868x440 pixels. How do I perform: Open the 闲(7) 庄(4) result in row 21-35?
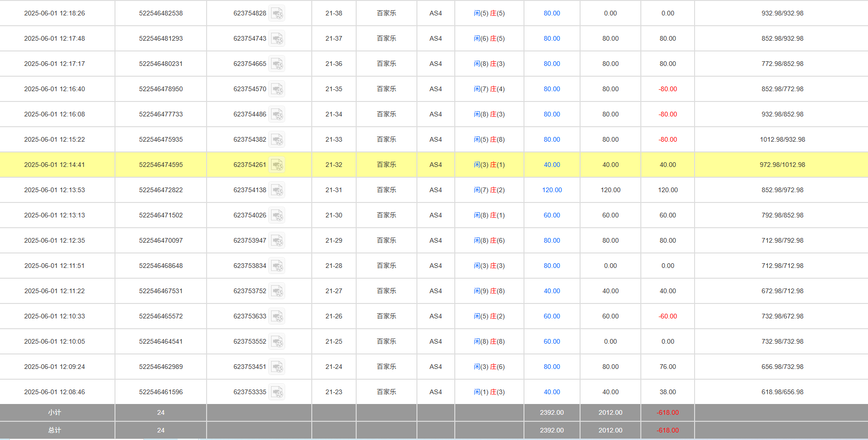click(x=489, y=89)
